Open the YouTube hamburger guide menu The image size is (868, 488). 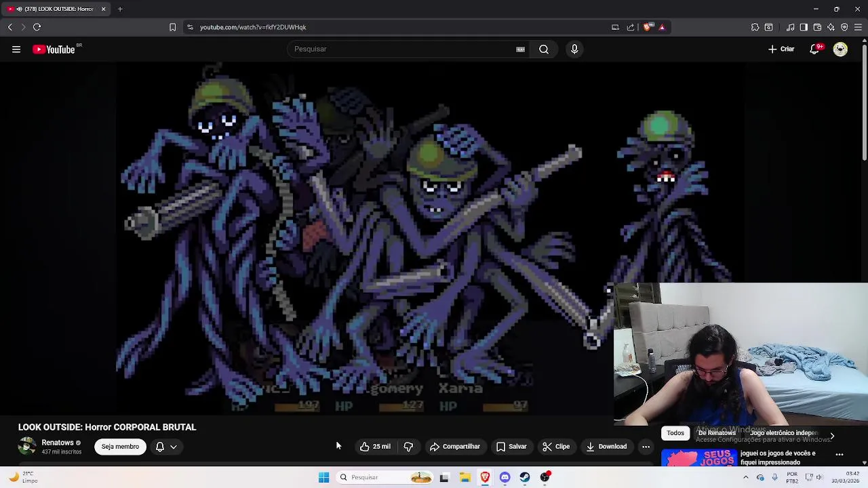coord(16,49)
